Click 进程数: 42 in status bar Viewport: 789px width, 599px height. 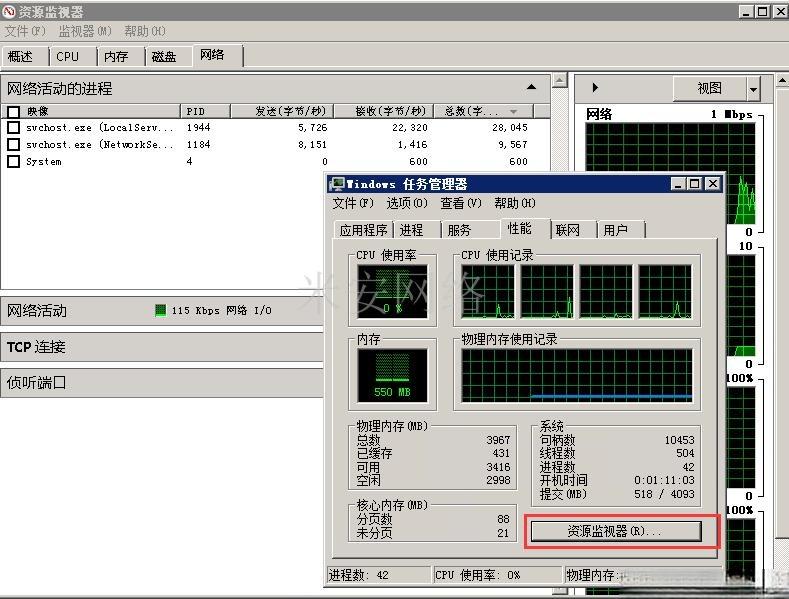[x=359, y=575]
